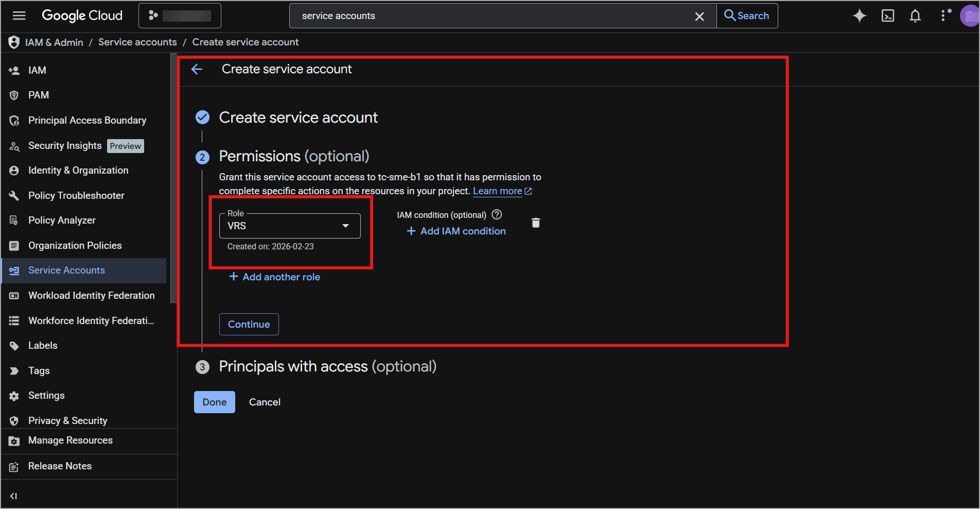Screen dimensions: 980x509
Task: Click the IAM condition help icon
Action: (x=497, y=214)
